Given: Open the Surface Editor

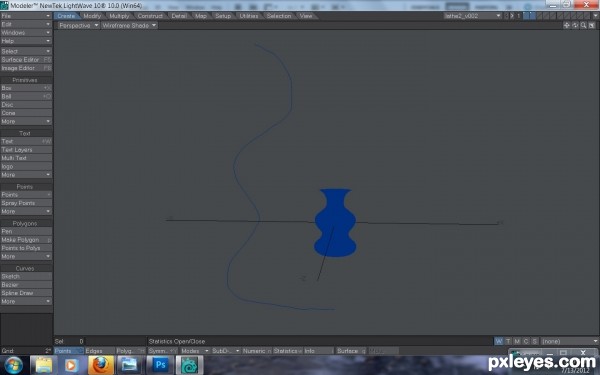Looking at the screenshot, I should click(26, 60).
